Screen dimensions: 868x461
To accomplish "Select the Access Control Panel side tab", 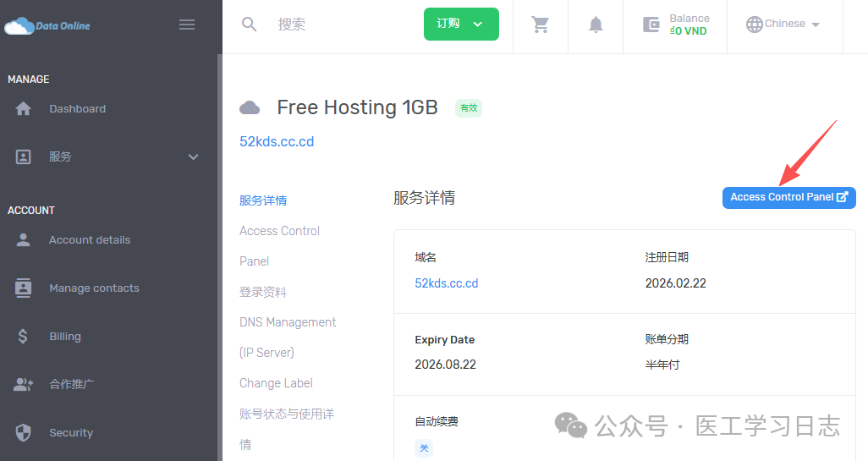I will [x=279, y=245].
